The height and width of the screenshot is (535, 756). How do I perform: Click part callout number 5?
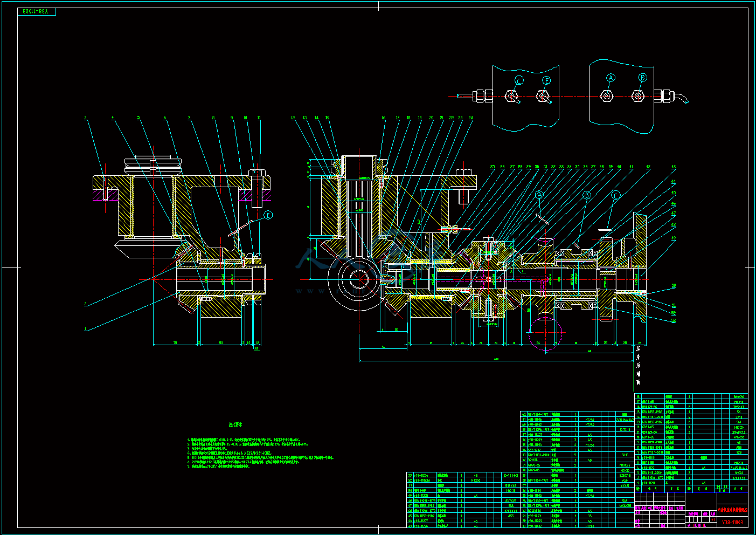click(138, 118)
